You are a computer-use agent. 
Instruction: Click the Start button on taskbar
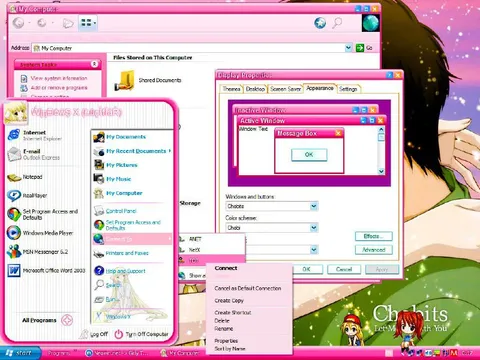click(x=20, y=353)
